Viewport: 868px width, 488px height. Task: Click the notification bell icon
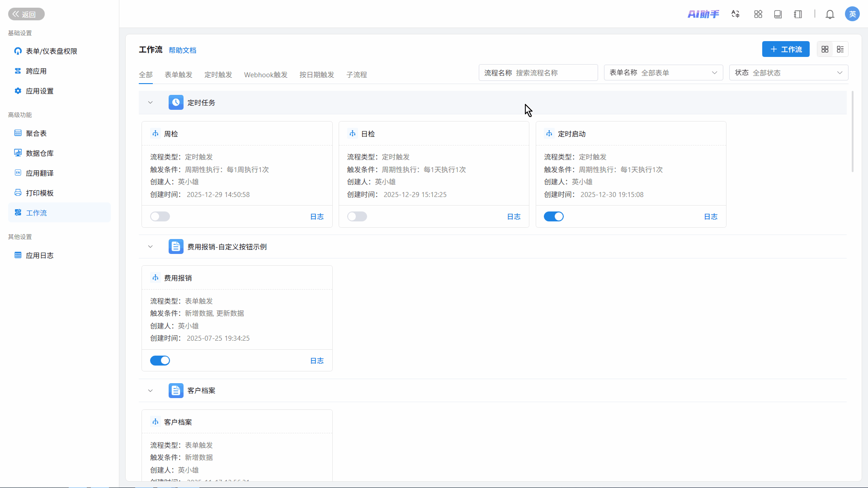point(830,14)
